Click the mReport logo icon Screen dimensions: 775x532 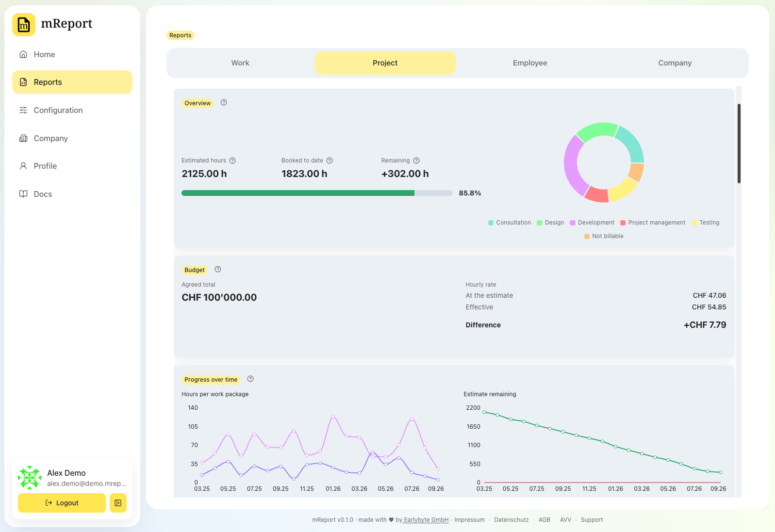click(x=24, y=25)
